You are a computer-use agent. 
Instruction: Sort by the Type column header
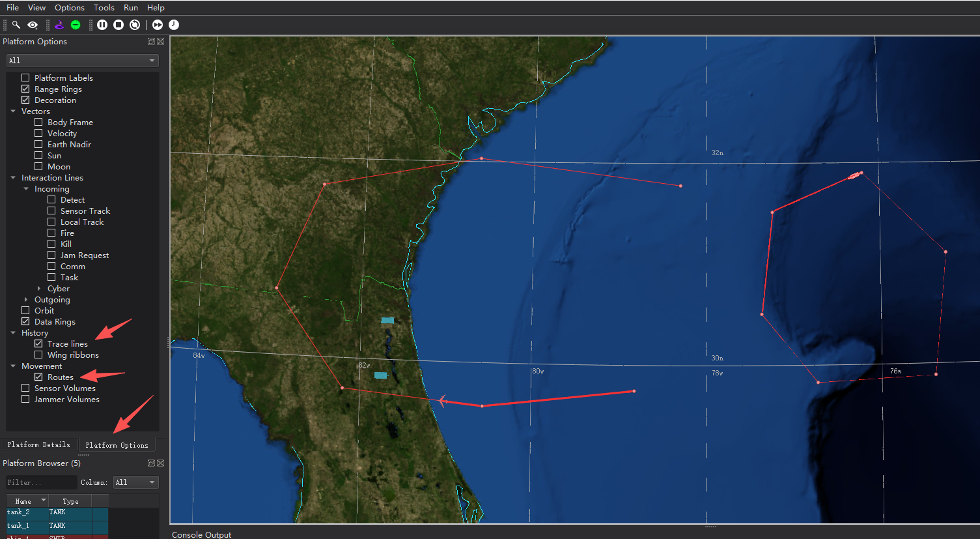click(70, 501)
